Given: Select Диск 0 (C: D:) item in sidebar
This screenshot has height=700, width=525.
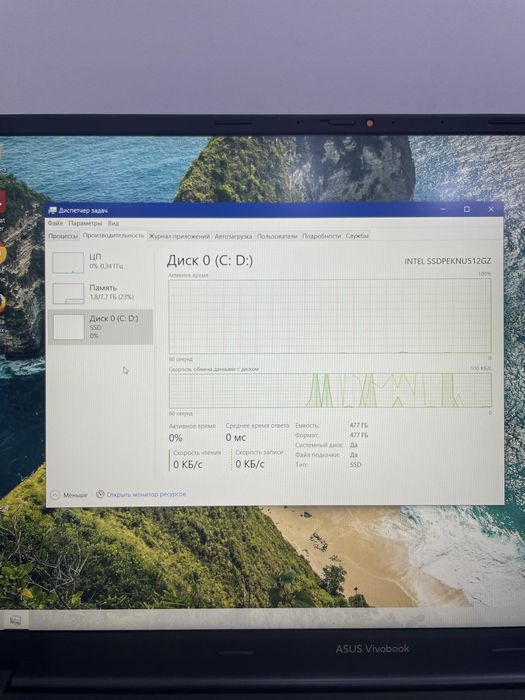Looking at the screenshot, I should coord(100,327).
